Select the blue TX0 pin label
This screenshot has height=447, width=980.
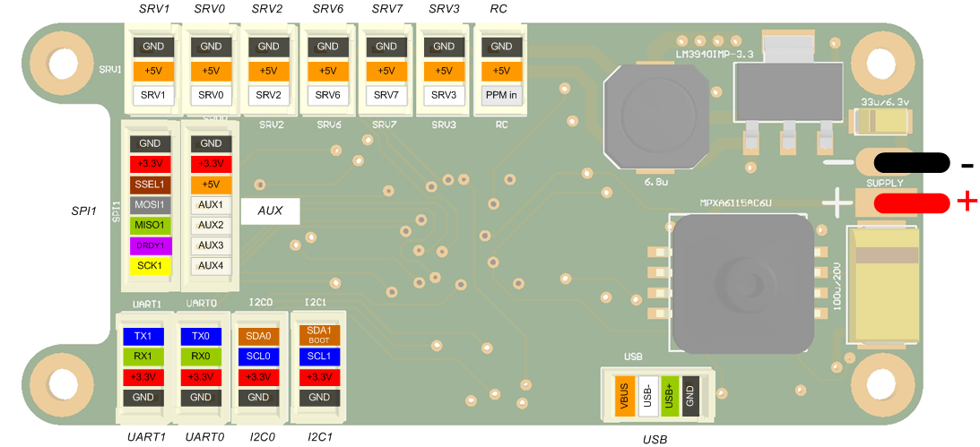[x=201, y=336]
